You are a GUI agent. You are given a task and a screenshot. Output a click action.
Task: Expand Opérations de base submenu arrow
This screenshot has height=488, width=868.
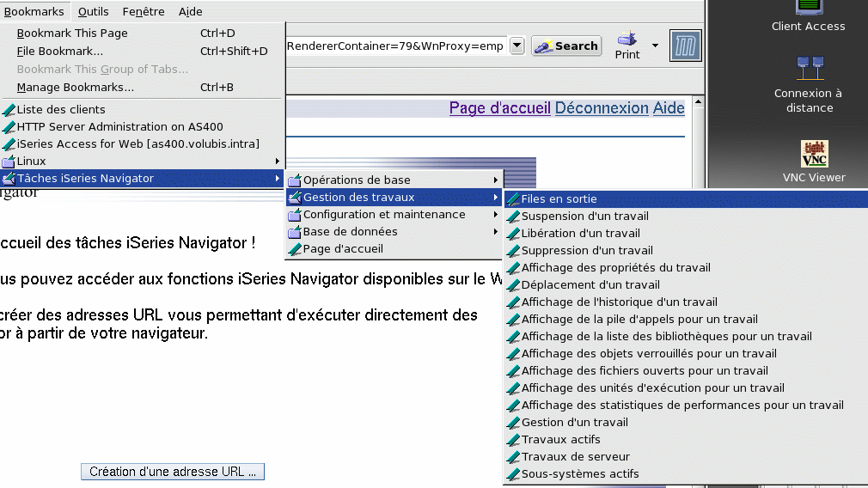(x=495, y=180)
